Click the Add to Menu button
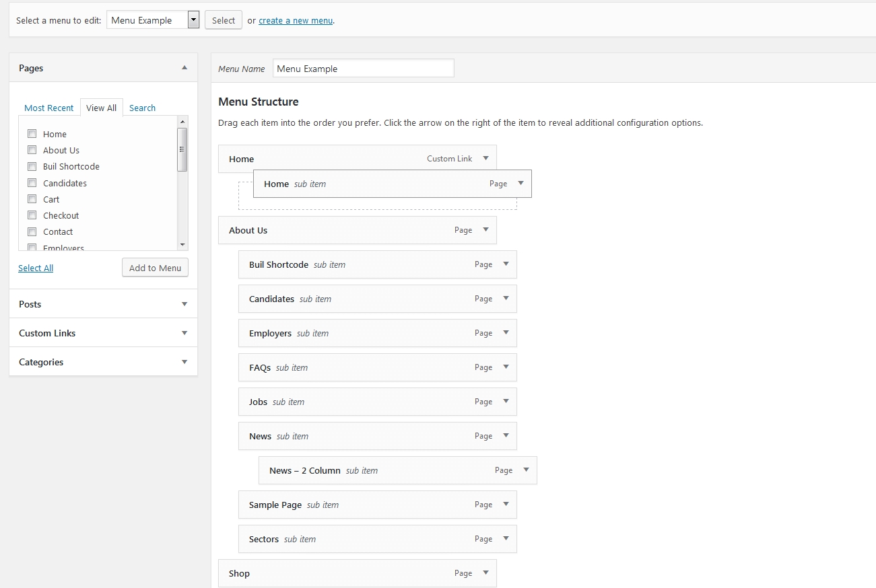 coord(155,268)
